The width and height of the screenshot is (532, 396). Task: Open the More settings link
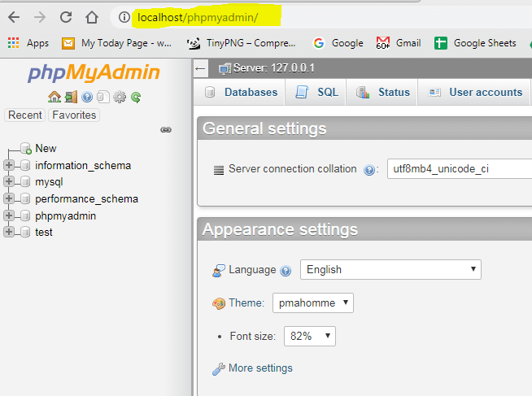tap(260, 368)
